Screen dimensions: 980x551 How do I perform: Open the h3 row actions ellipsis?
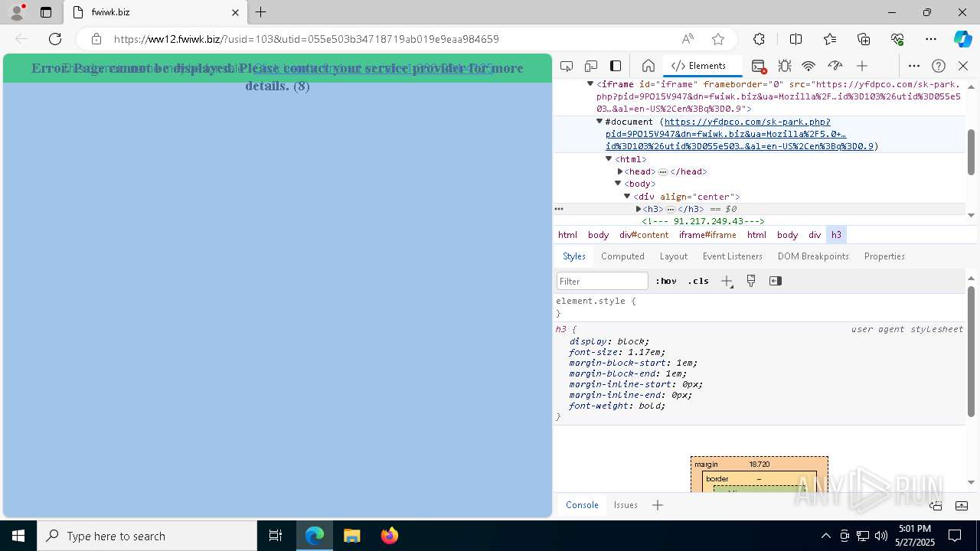point(559,209)
